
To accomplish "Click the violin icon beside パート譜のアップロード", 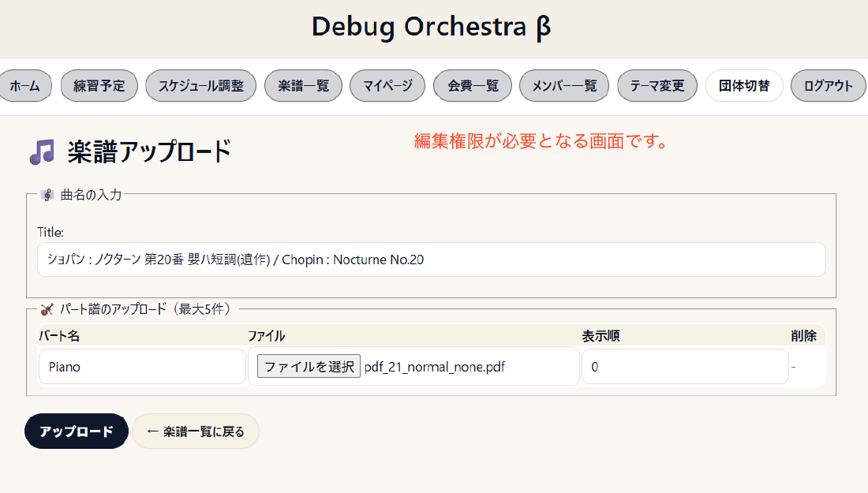I will pyautogui.click(x=47, y=309).
